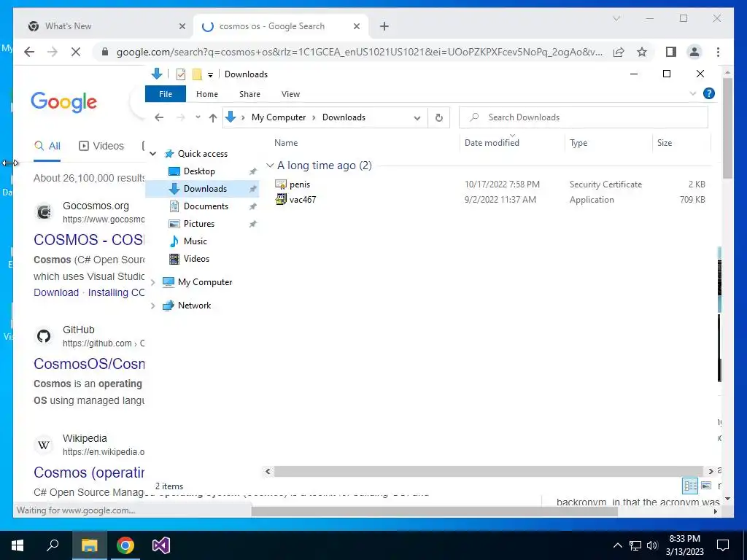This screenshot has width=747, height=560.
Task: Click the Search Downloads field
Action: tap(583, 117)
